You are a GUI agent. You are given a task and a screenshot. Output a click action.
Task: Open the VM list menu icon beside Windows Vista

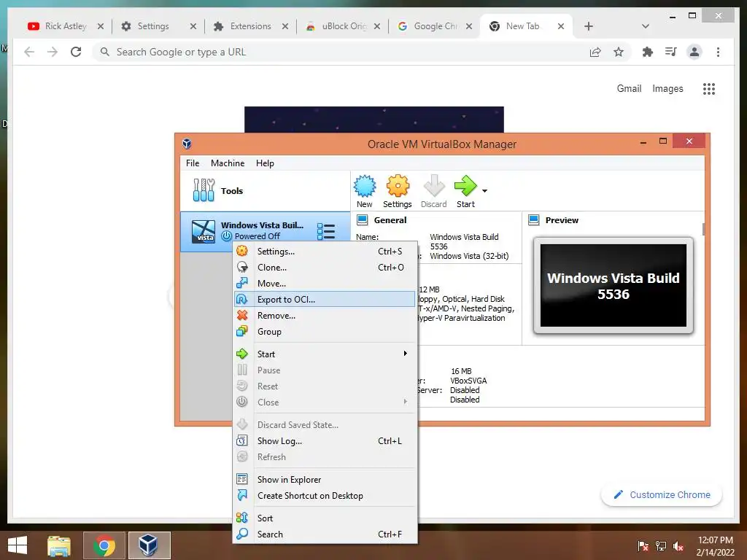(326, 231)
